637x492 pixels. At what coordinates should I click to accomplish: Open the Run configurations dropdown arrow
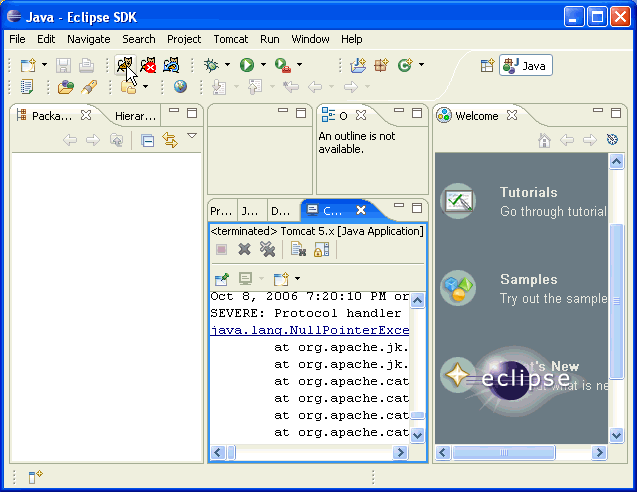tap(263, 65)
